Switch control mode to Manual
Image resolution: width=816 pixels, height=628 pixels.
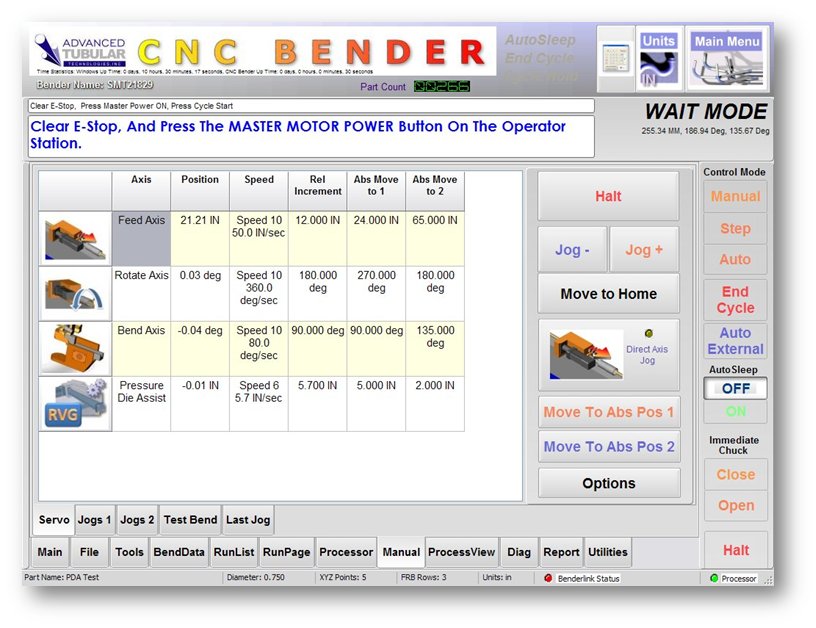pos(735,197)
